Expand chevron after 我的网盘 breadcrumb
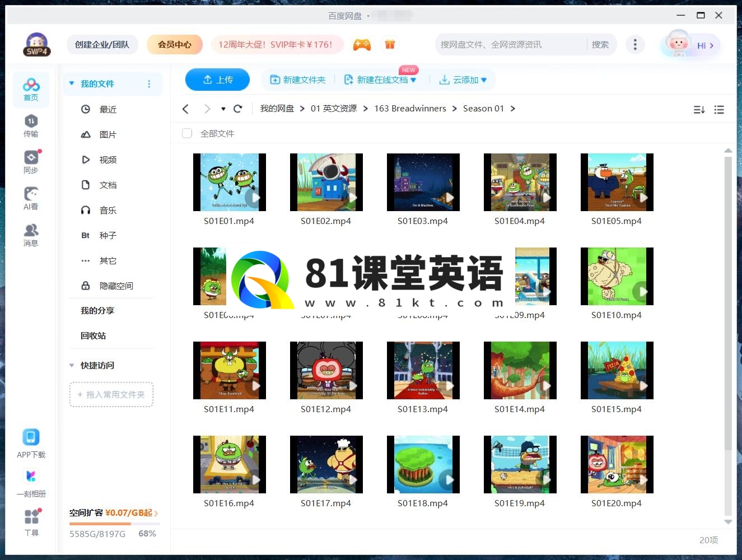Viewport: 742px width, 560px height. pyautogui.click(x=302, y=109)
